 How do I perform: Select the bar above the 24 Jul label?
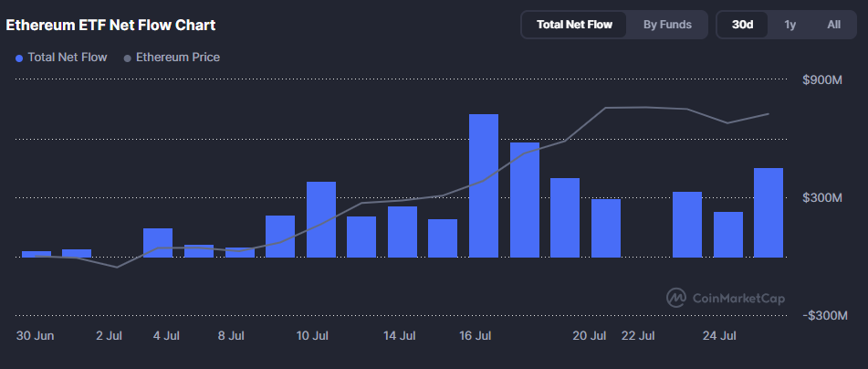(727, 234)
